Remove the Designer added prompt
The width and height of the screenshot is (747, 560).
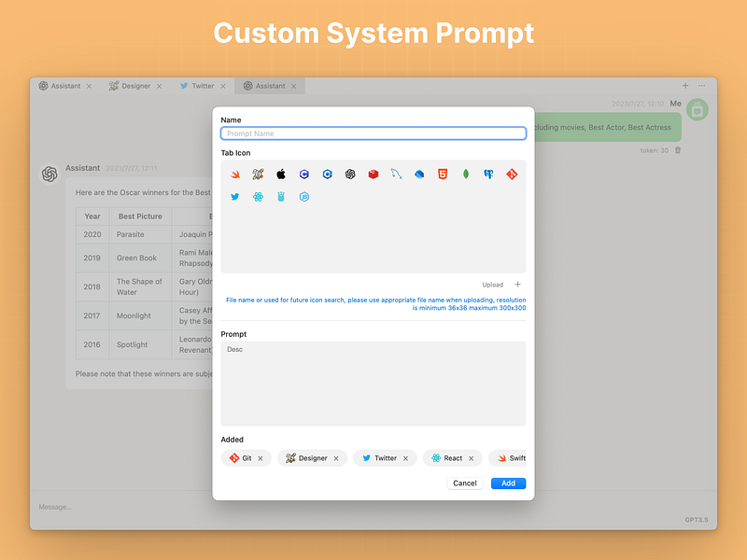(336, 458)
